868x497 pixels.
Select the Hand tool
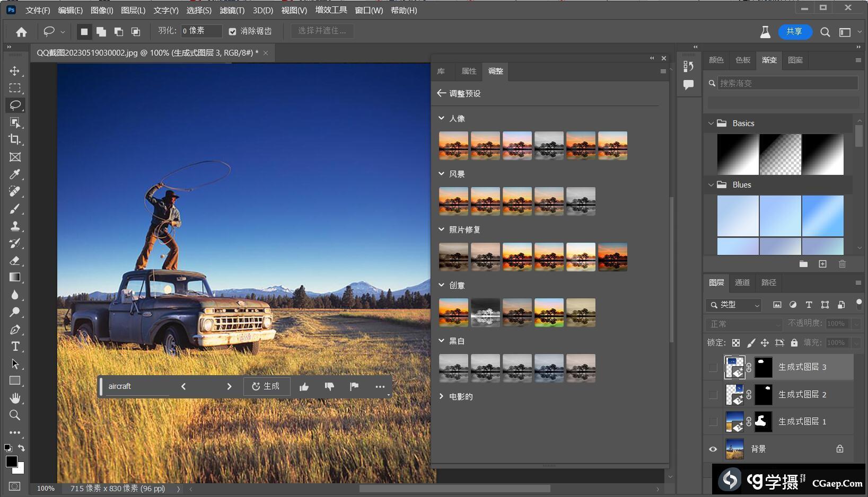(15, 398)
